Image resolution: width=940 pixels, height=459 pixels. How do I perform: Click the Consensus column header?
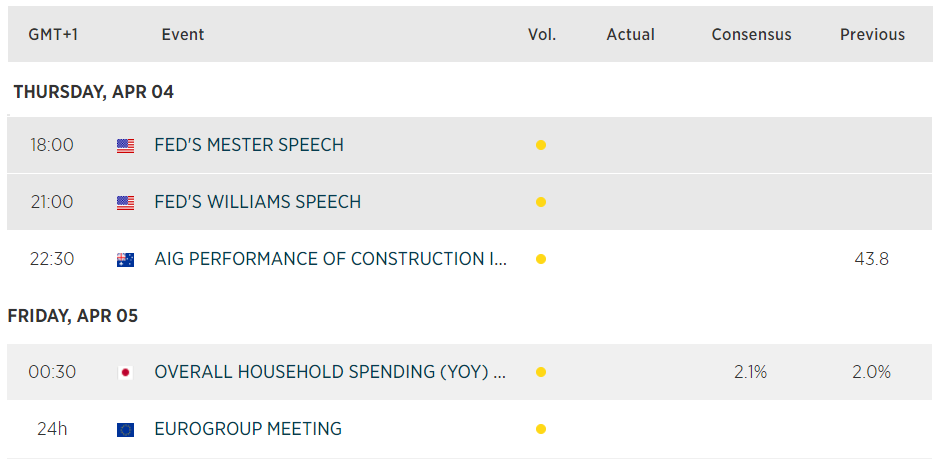[x=751, y=35]
